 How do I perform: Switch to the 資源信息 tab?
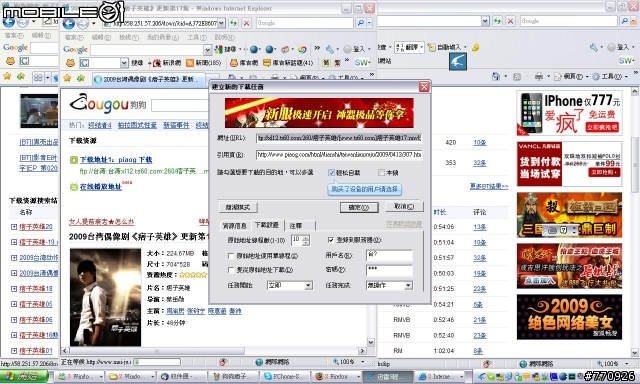235,225
